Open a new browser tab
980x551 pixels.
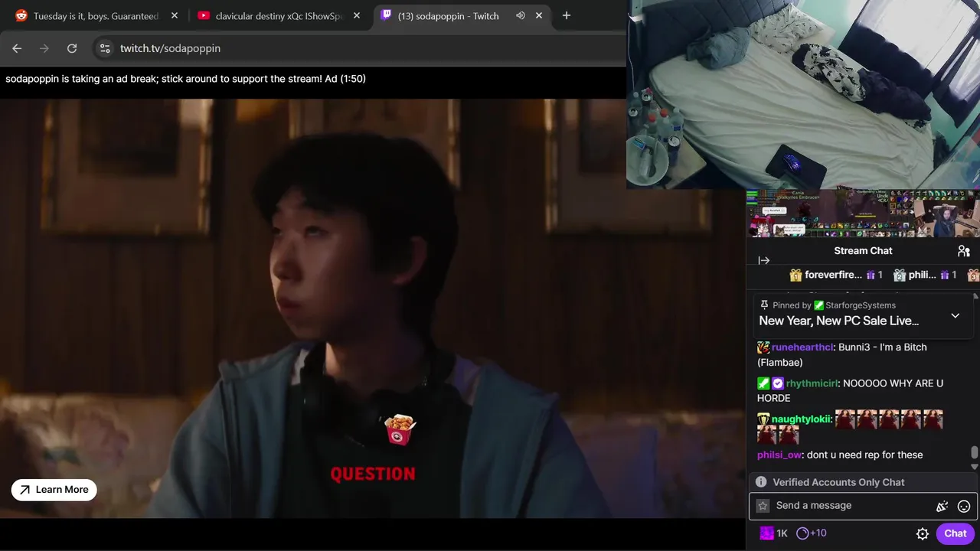(567, 15)
